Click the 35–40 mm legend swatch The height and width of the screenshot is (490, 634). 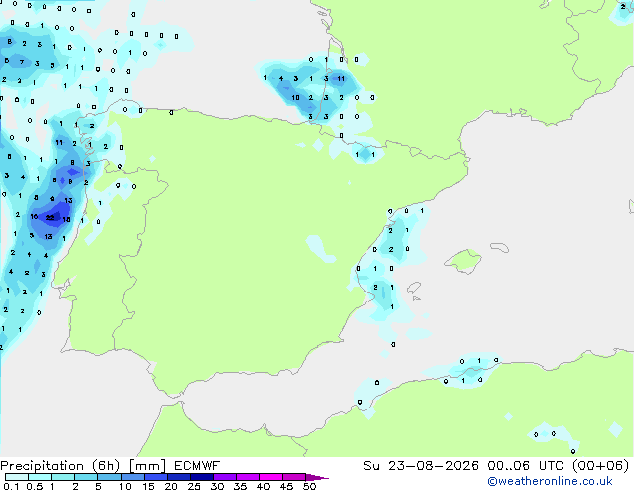click(x=247, y=477)
